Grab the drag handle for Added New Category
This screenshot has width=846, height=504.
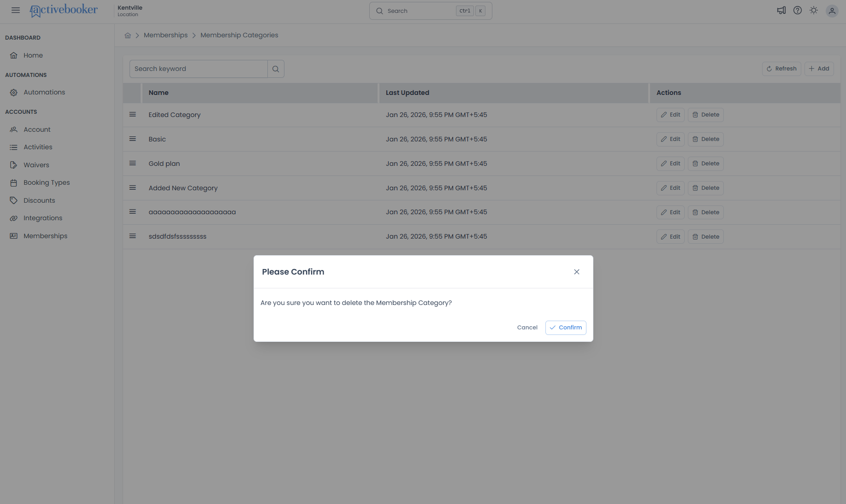click(x=132, y=188)
